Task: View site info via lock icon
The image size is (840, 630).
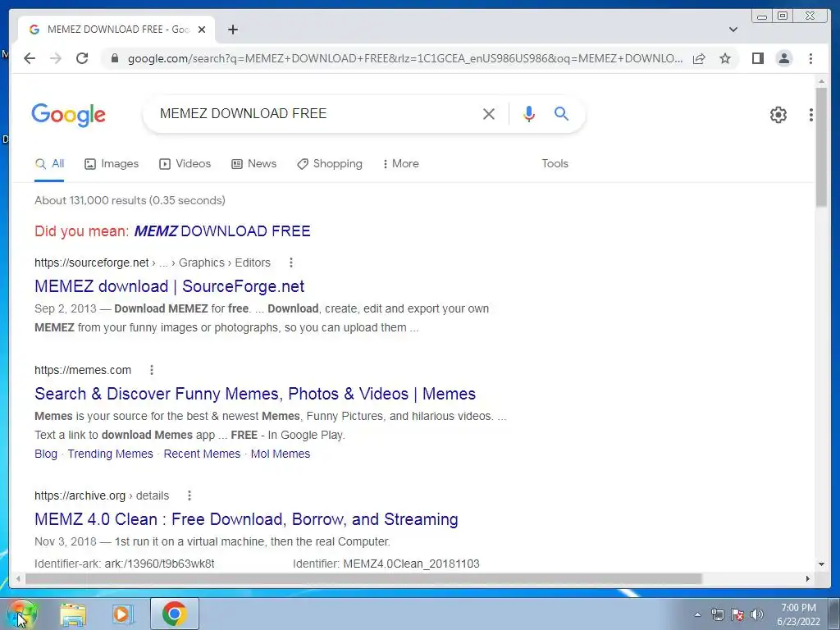Action: point(114,58)
